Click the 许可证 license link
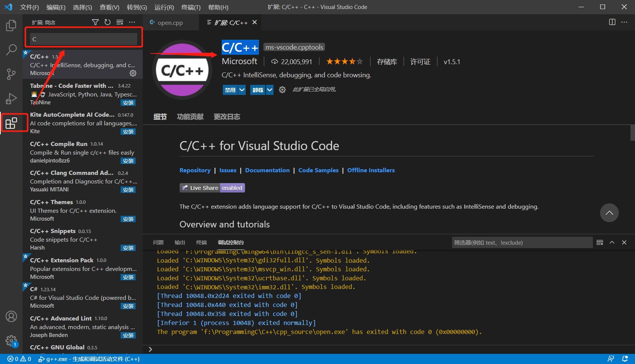The height and width of the screenshot is (364, 635). coord(420,62)
